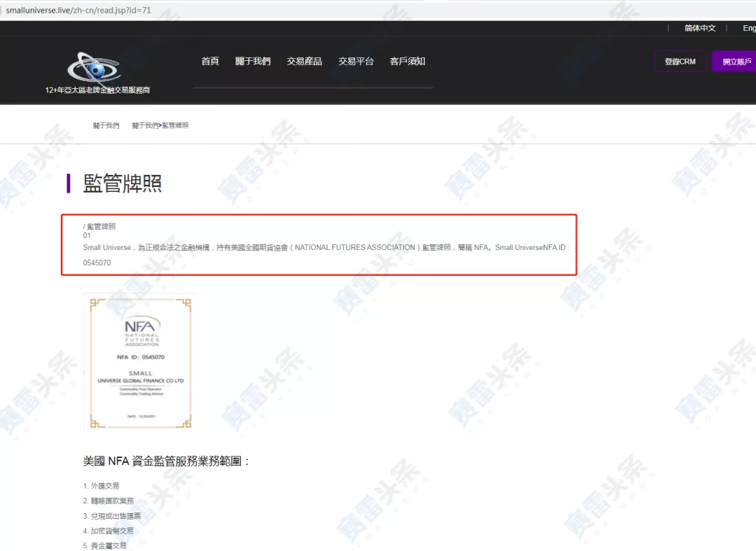756x551 pixels.
Task: Open the NFA certificate image
Action: tap(140, 363)
